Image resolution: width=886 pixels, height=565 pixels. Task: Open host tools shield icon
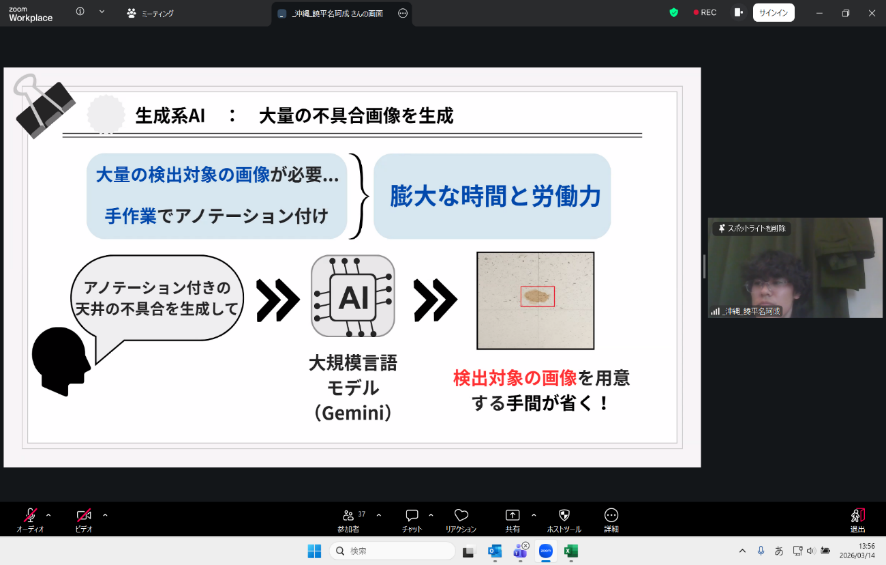pyautogui.click(x=564, y=516)
